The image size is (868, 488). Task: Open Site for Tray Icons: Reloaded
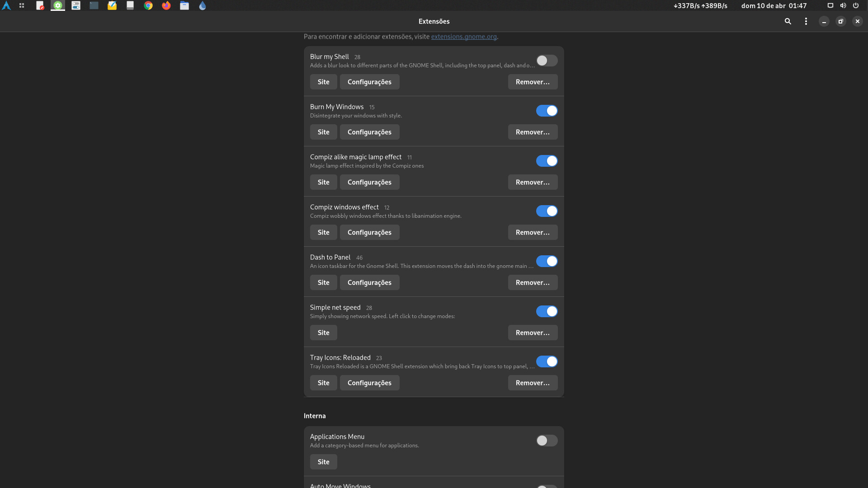(324, 383)
